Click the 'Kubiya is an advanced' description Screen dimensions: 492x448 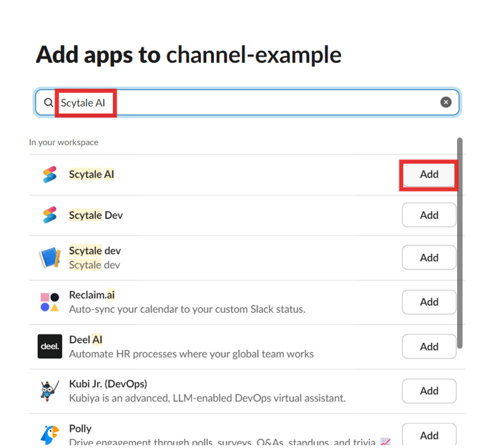tap(207, 399)
